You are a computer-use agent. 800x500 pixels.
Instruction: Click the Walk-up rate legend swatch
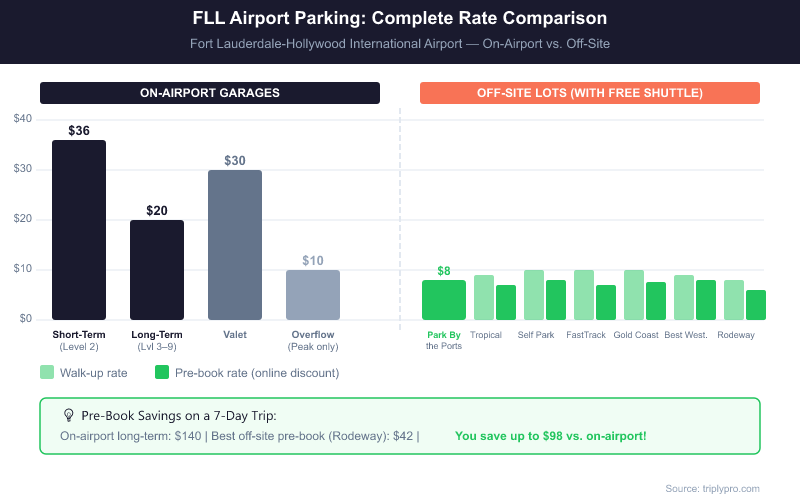[47, 372]
